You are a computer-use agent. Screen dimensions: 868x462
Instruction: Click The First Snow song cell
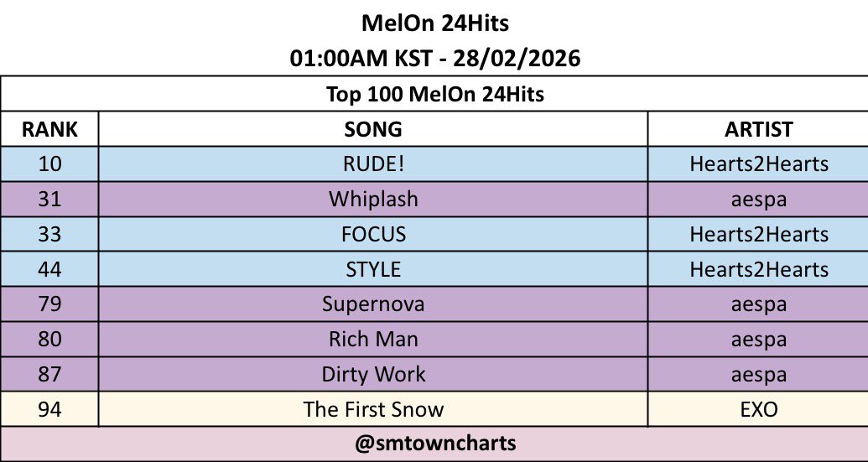click(373, 409)
